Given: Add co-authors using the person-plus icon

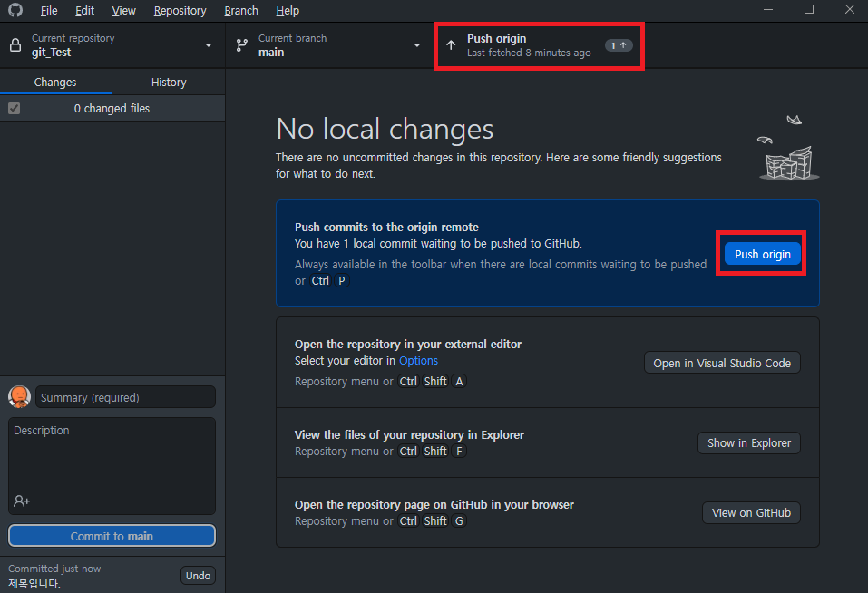Looking at the screenshot, I should (x=22, y=501).
